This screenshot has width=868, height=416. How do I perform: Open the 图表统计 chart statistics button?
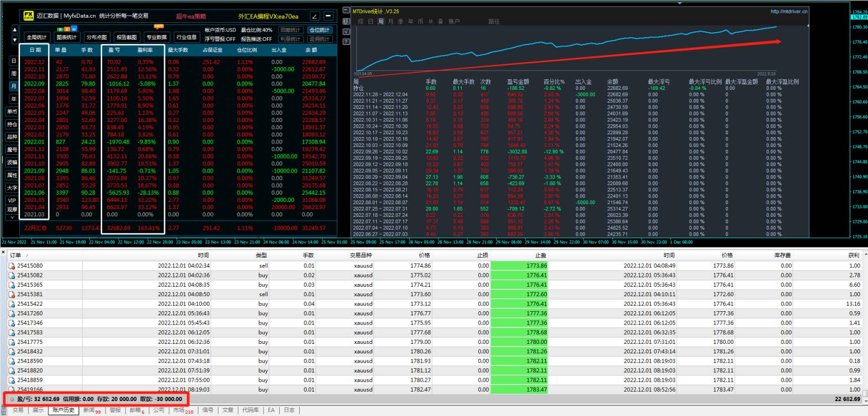click(x=67, y=38)
